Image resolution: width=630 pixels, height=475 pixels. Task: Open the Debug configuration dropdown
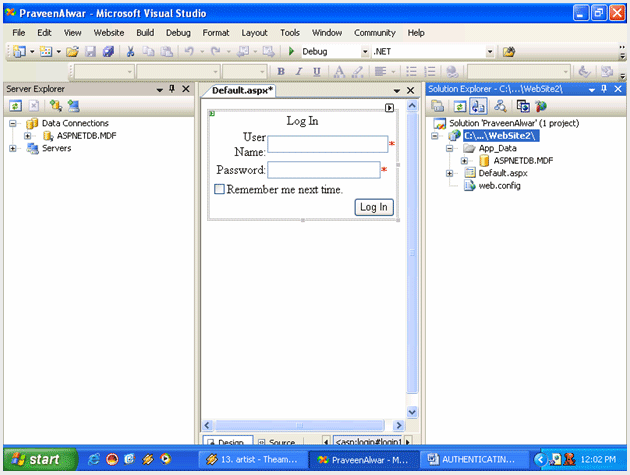click(365, 51)
